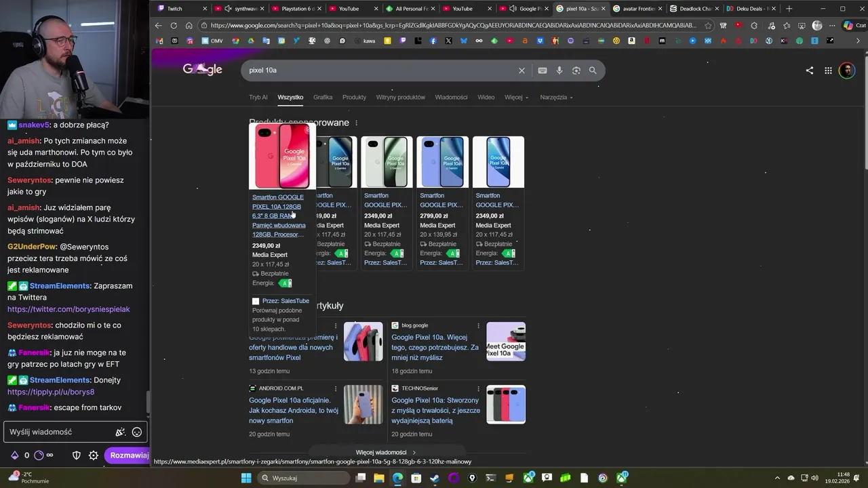Switch to the Wiadomości tab
Image resolution: width=868 pixels, height=488 pixels.
click(x=451, y=98)
